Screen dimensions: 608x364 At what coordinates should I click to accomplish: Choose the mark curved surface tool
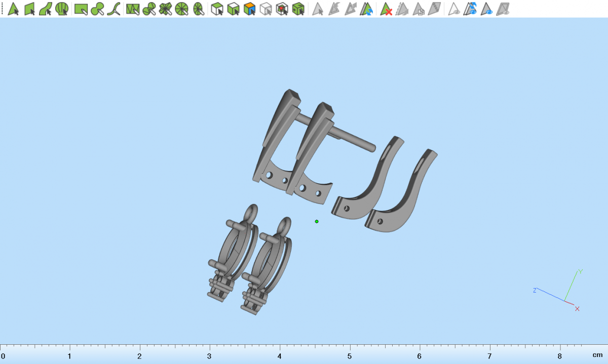[46, 9]
